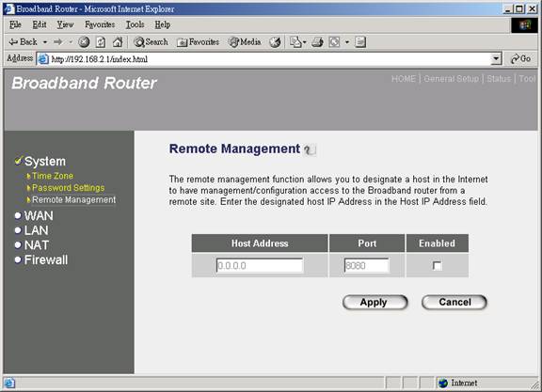Enable the remote management checkbox
The height and width of the screenshot is (392, 542).
(437, 266)
